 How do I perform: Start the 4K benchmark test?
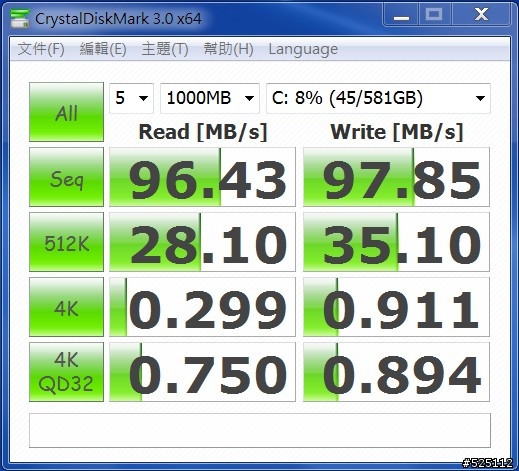[66, 307]
